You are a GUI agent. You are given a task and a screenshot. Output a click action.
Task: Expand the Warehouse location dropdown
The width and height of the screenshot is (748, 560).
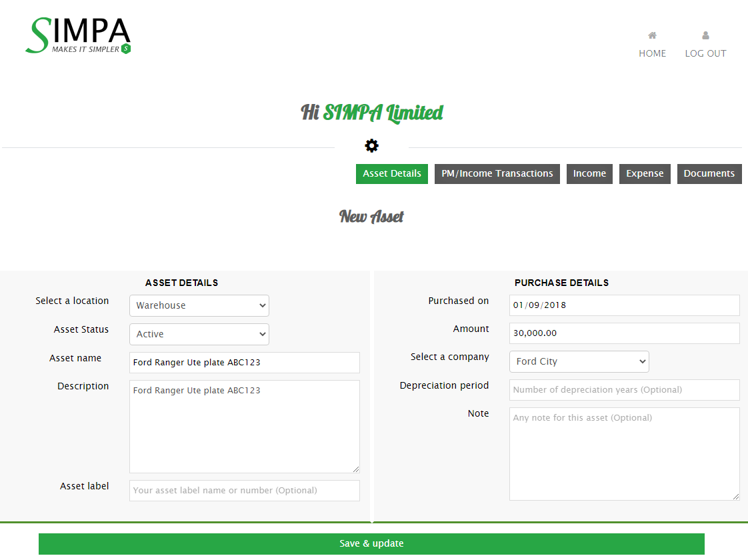(199, 305)
